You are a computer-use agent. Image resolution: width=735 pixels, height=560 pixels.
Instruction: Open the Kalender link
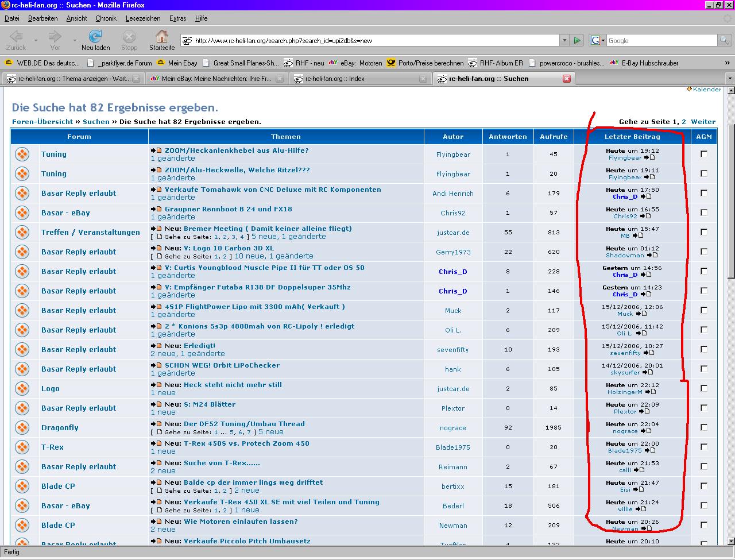(707, 90)
